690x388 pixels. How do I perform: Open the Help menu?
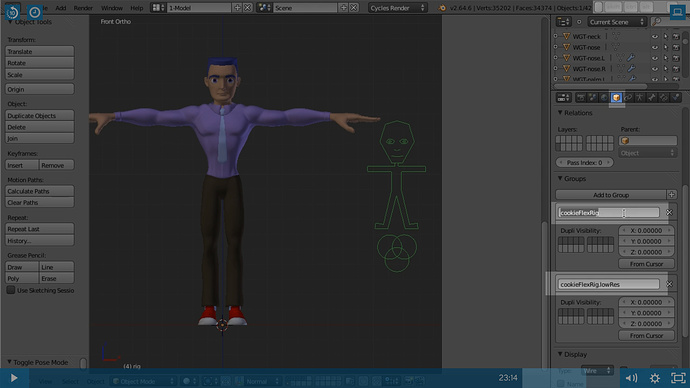tap(136, 8)
